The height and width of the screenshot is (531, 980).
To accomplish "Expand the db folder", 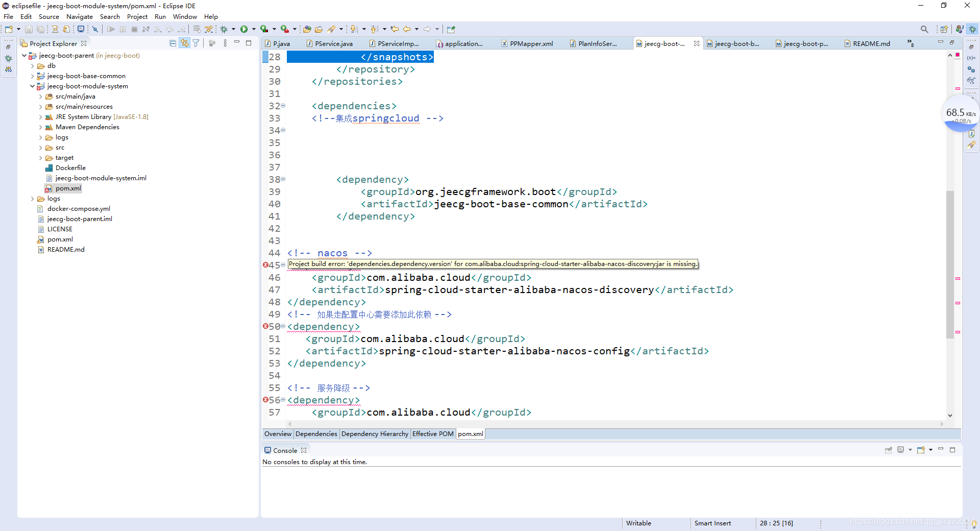I will tap(32, 66).
